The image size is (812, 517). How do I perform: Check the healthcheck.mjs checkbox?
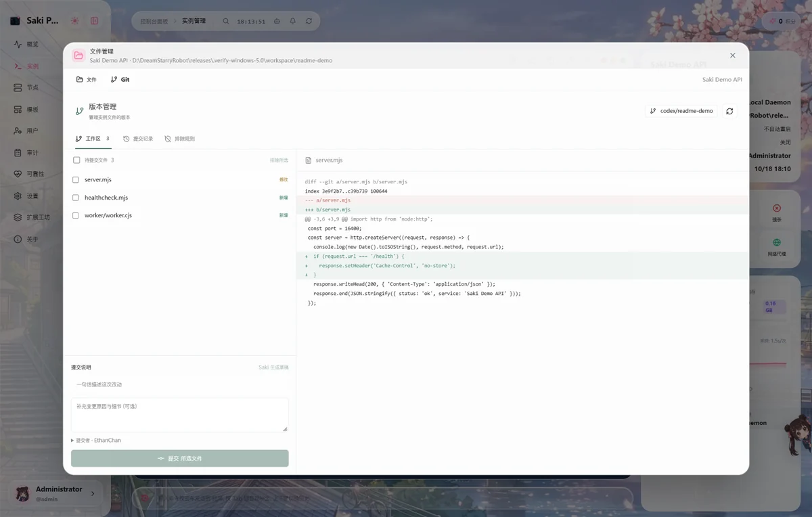76,198
